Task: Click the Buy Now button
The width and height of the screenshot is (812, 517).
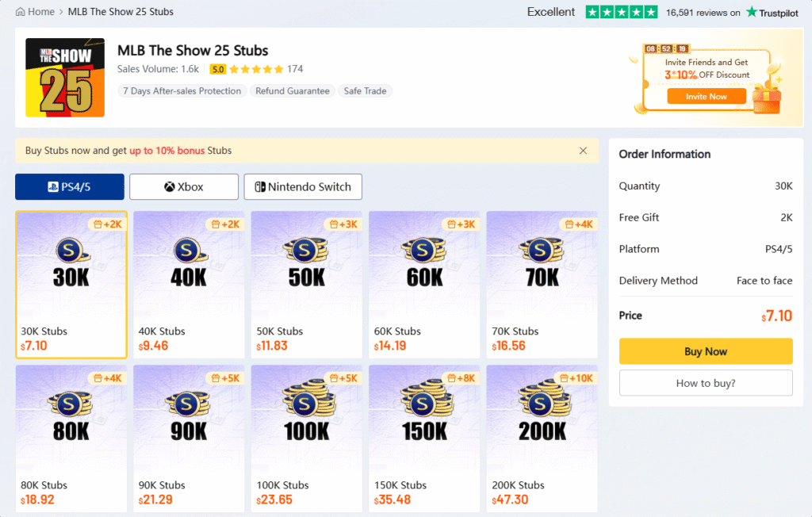Action: pos(706,352)
